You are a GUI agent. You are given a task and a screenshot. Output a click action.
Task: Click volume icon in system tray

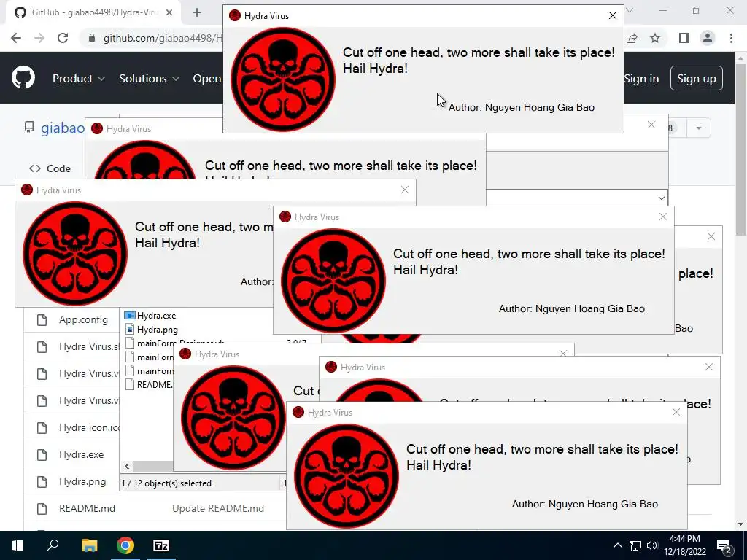652,545
